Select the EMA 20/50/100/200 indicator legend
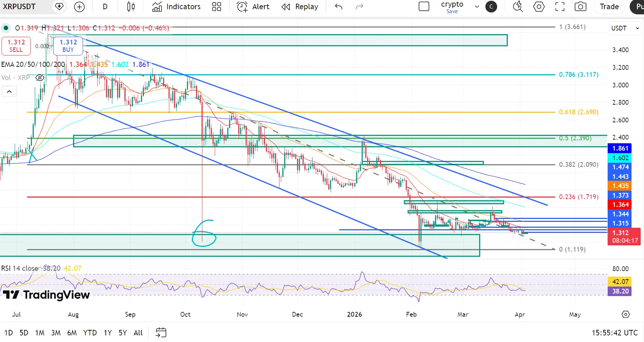The width and height of the screenshot is (644, 342). coord(33,65)
